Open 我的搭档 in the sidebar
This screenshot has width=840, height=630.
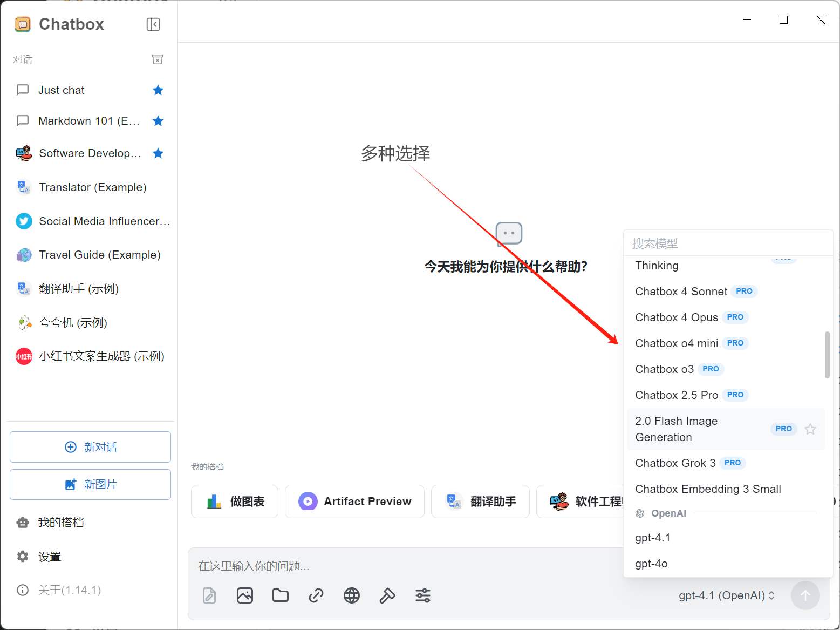click(90, 523)
